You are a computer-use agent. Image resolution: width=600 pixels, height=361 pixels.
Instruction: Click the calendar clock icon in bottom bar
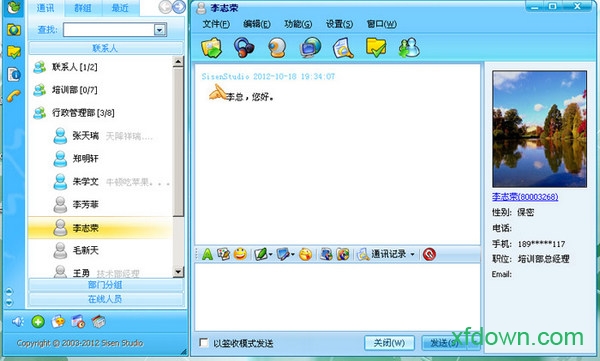coord(78,322)
